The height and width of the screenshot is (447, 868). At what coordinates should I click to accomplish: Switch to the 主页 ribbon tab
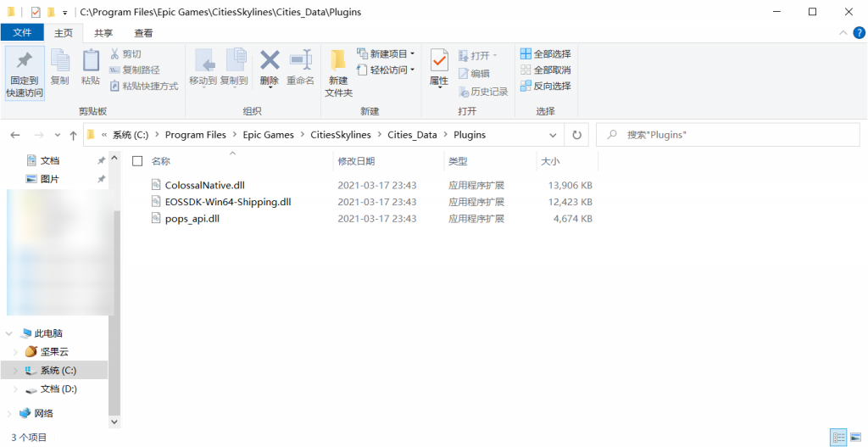click(63, 33)
